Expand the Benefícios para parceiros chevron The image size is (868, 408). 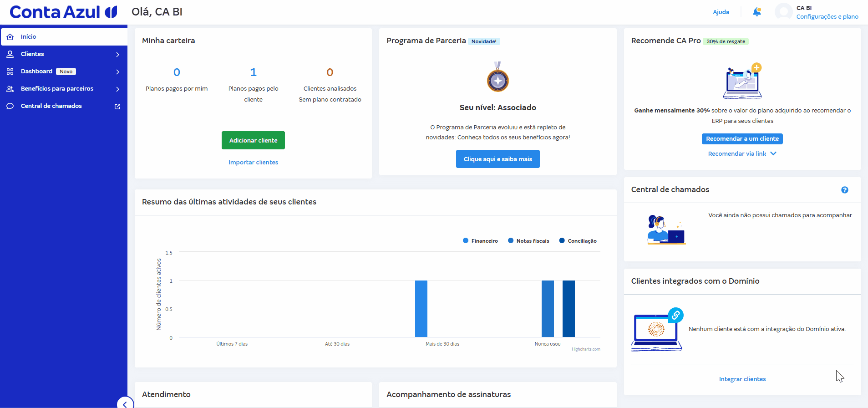point(117,89)
